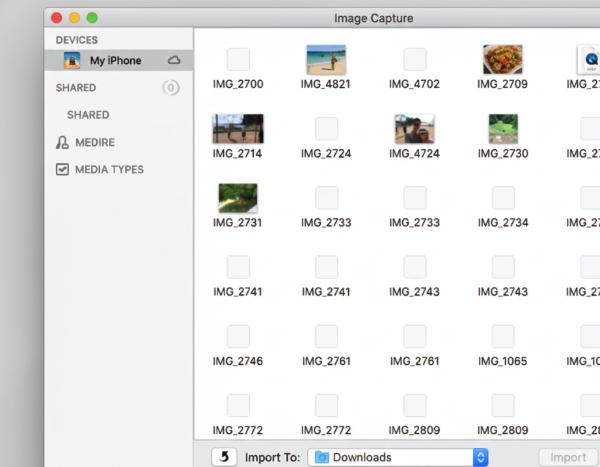The width and height of the screenshot is (600, 467).
Task: Select the IMG_2724 placeholder item
Action: [326, 129]
